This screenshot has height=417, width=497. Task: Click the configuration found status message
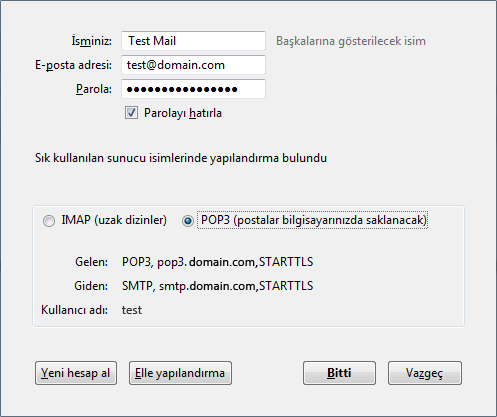pos(181,158)
